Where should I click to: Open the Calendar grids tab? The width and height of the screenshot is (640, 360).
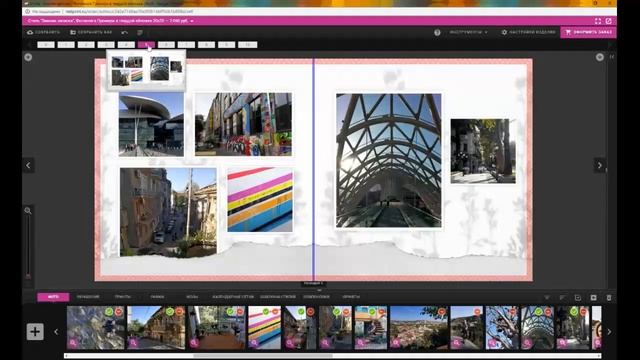pyautogui.click(x=233, y=297)
